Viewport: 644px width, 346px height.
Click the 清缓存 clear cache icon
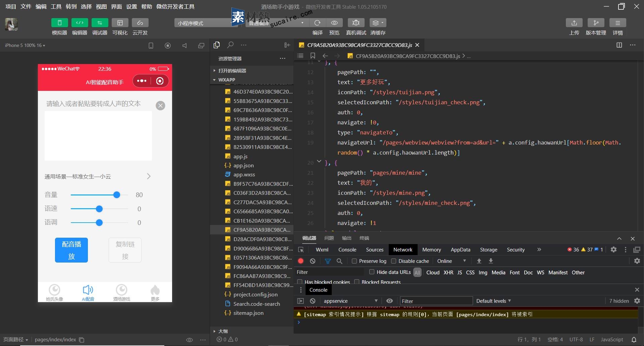coord(378,23)
